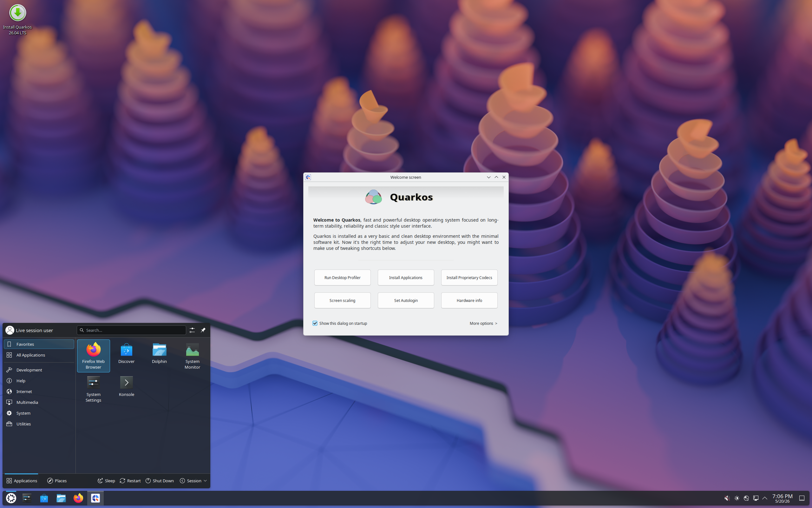Expand More options in Welcome screen
The height and width of the screenshot is (508, 812).
coord(483,323)
